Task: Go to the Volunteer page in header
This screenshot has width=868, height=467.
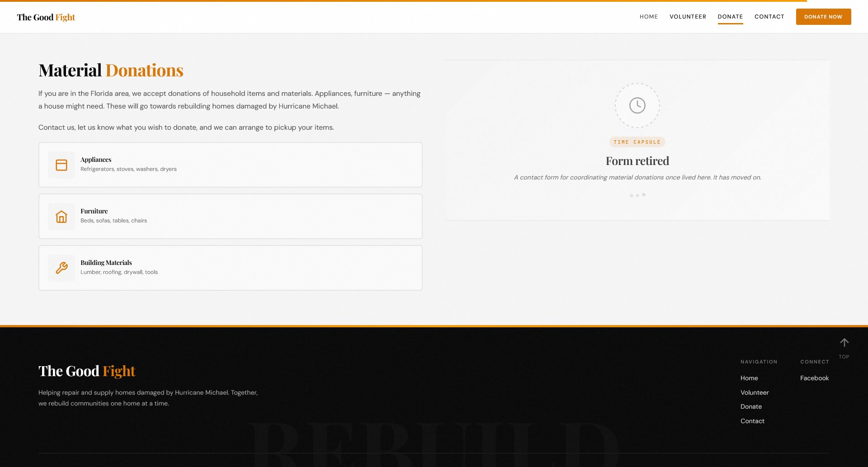Action: pos(688,17)
